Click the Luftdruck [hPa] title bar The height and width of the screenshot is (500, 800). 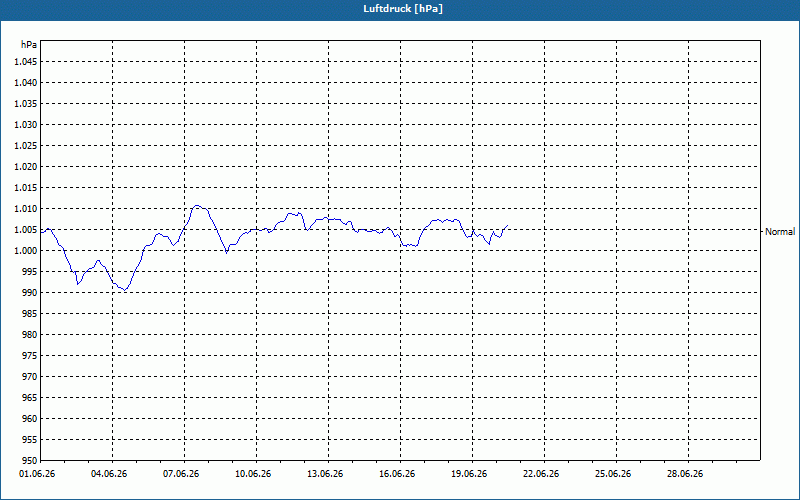click(x=400, y=9)
